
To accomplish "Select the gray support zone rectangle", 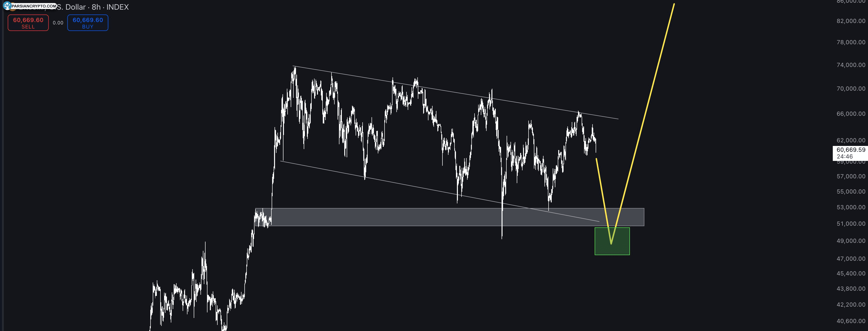I will (x=449, y=217).
